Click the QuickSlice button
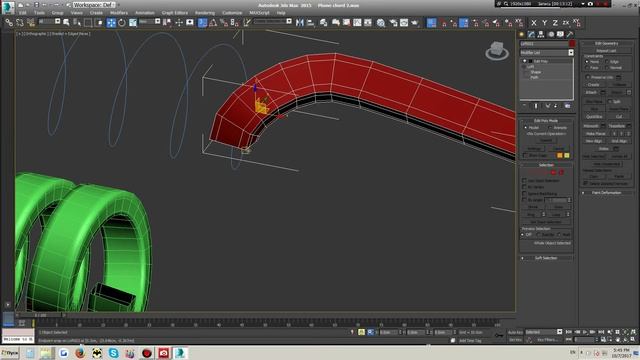This screenshot has height=360, width=640. [x=594, y=117]
